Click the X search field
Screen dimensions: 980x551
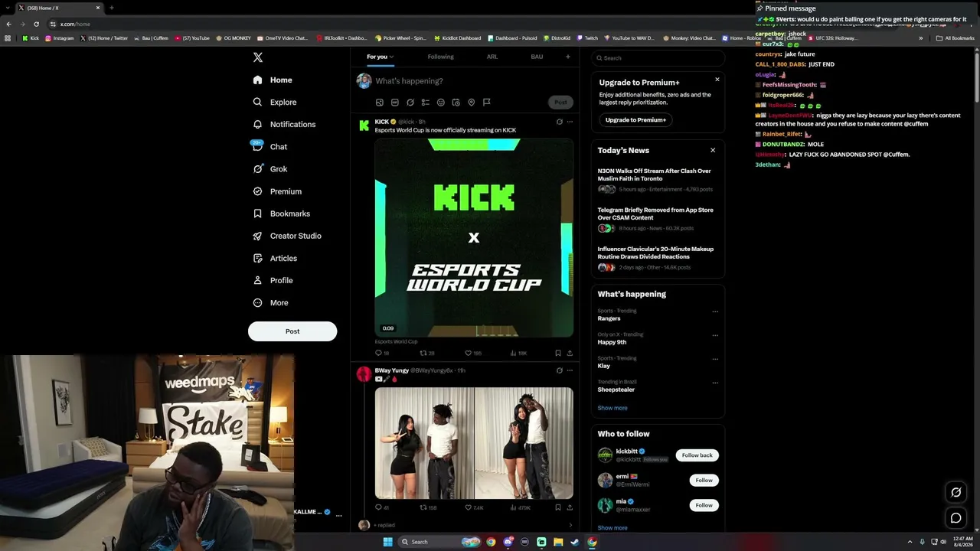658,58
